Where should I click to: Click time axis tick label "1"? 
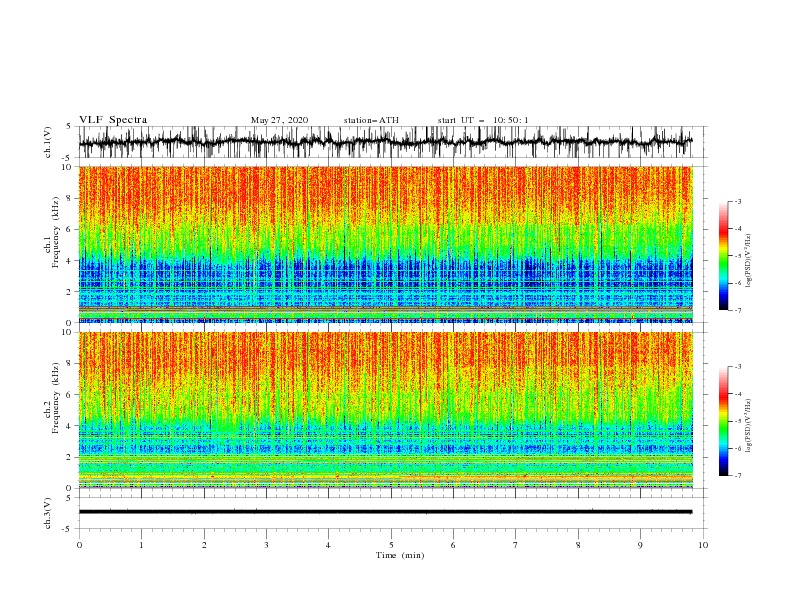141,545
